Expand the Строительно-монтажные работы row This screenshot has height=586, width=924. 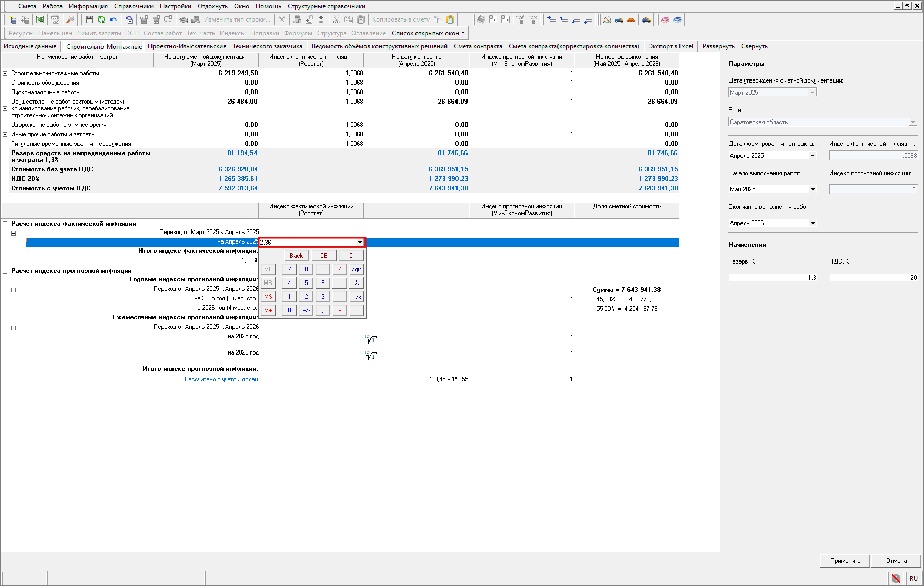tap(5, 74)
